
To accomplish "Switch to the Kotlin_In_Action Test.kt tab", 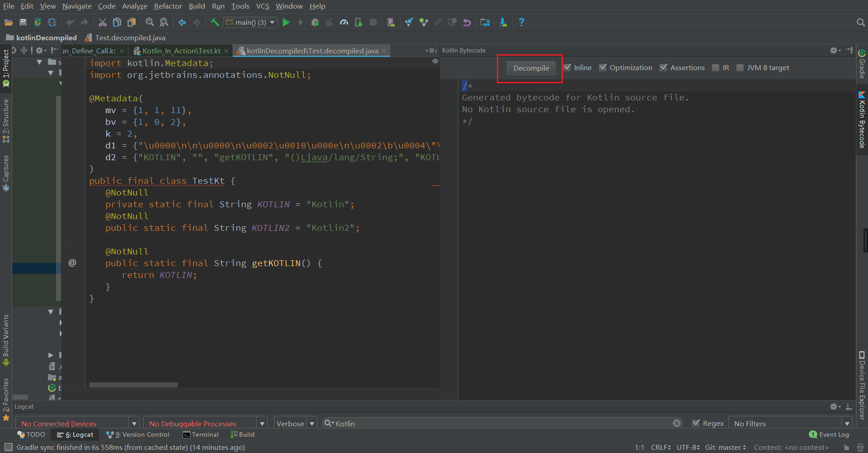I will point(180,51).
